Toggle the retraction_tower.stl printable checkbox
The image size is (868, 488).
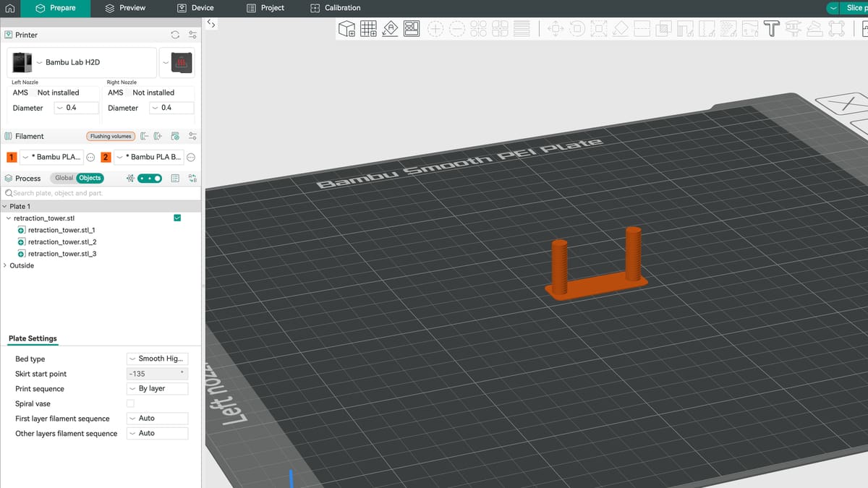[178, 218]
